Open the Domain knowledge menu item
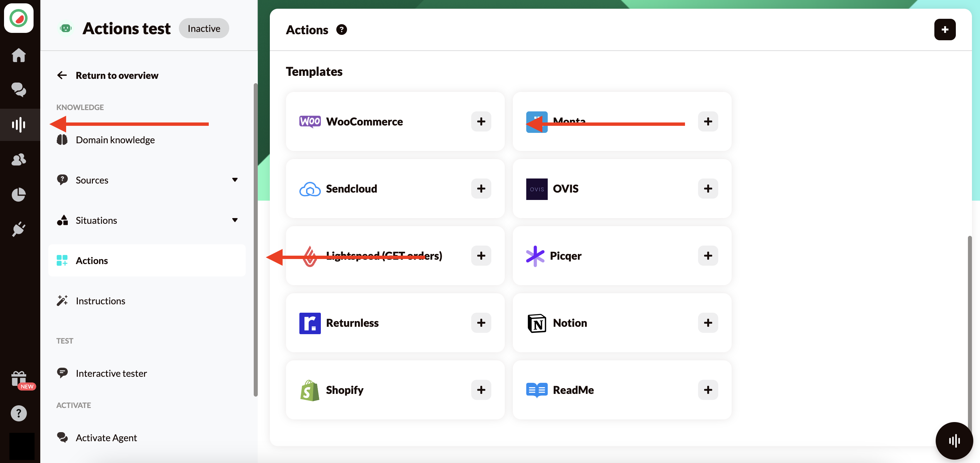980x463 pixels. (115, 140)
